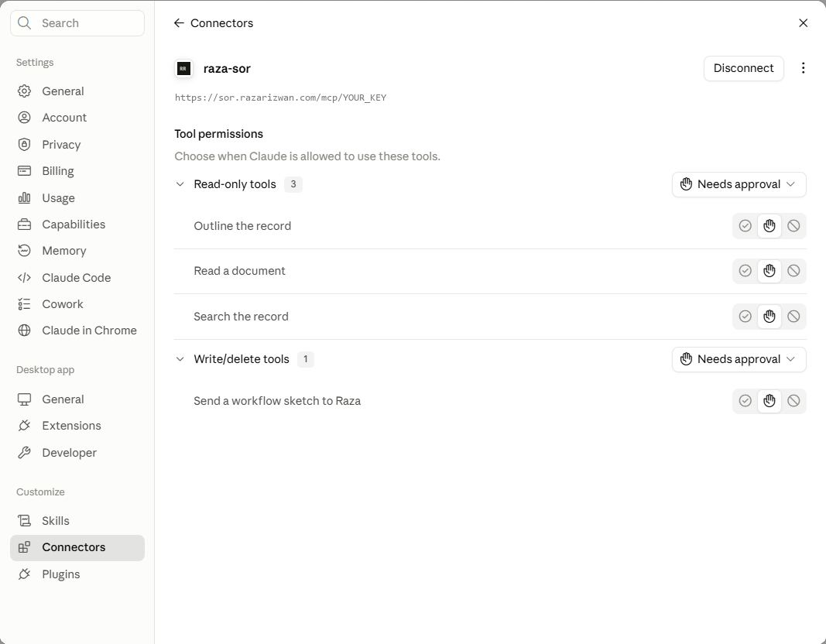The width and height of the screenshot is (826, 644).
Task: Focus the Search input field
Action: pos(77,23)
